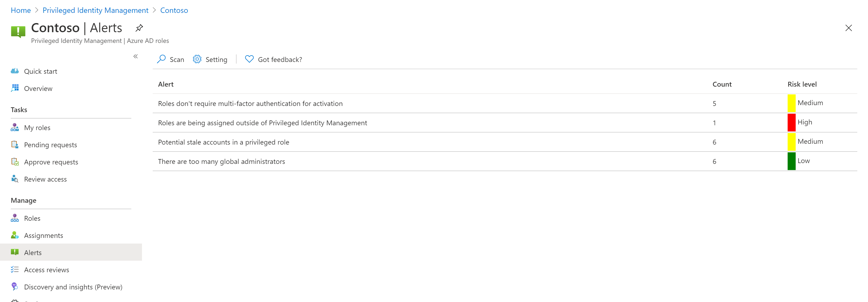The image size is (868, 302).
Task: Click the Review access icon
Action: click(x=15, y=179)
